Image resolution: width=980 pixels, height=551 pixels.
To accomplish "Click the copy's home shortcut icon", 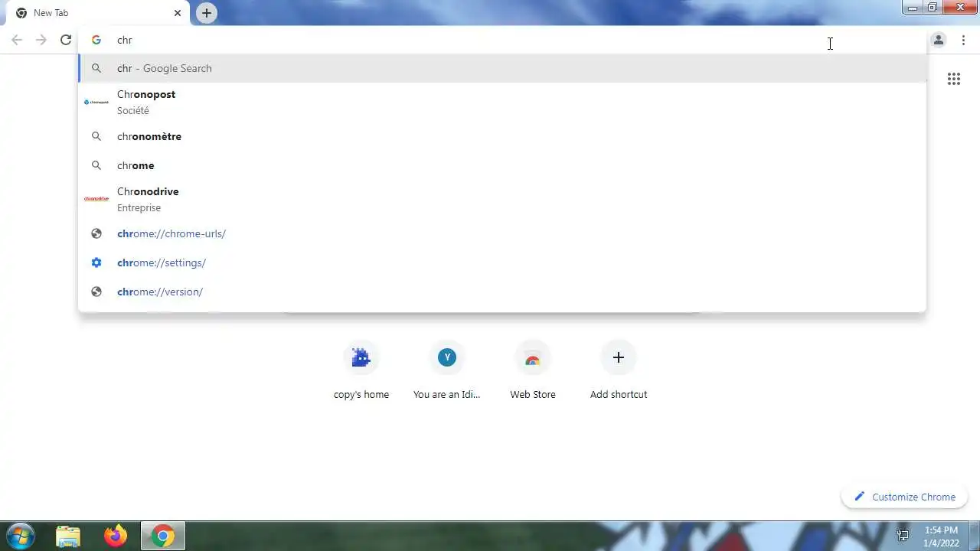I will coord(361,357).
